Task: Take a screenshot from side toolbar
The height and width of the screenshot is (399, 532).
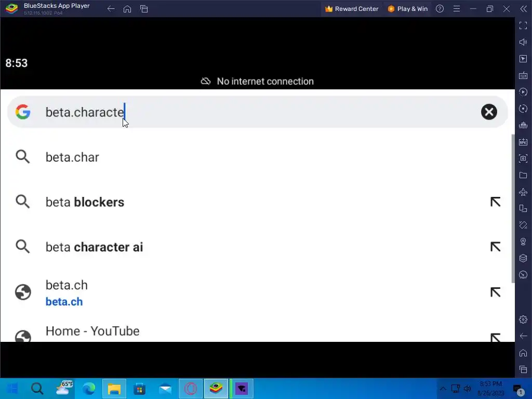Action: point(523,158)
